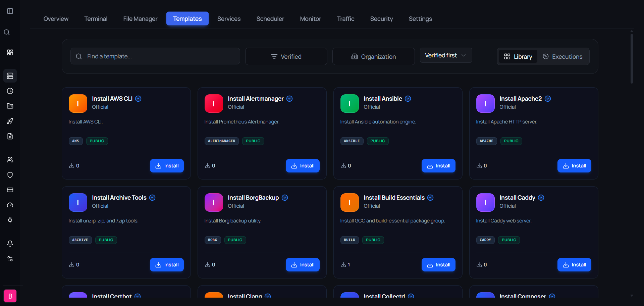Click the verified badge beside Install Alertmanager
The image size is (644, 306).
point(289,99)
